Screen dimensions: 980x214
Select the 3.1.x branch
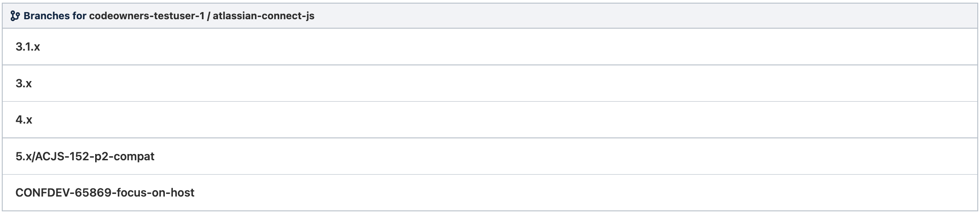tap(28, 47)
